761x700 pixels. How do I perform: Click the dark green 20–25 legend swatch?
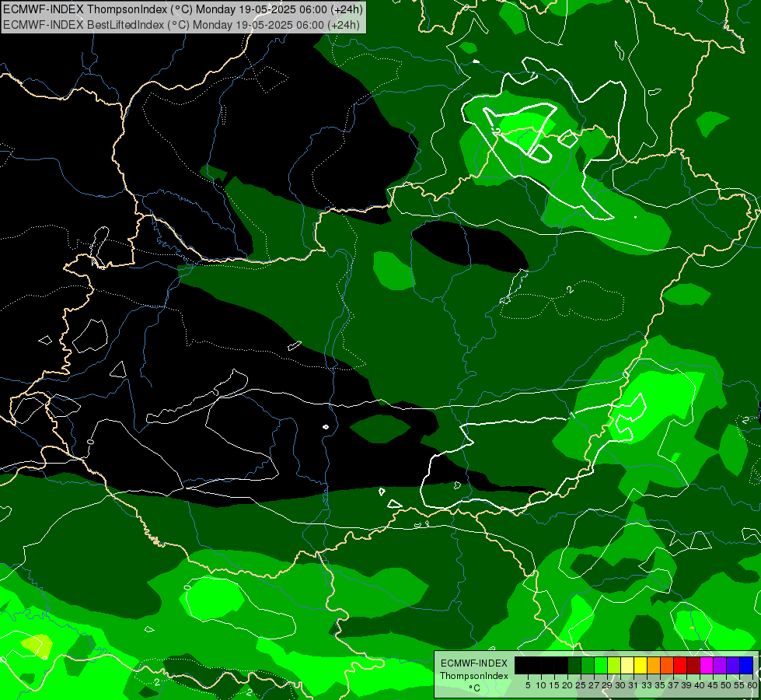[x=574, y=665]
